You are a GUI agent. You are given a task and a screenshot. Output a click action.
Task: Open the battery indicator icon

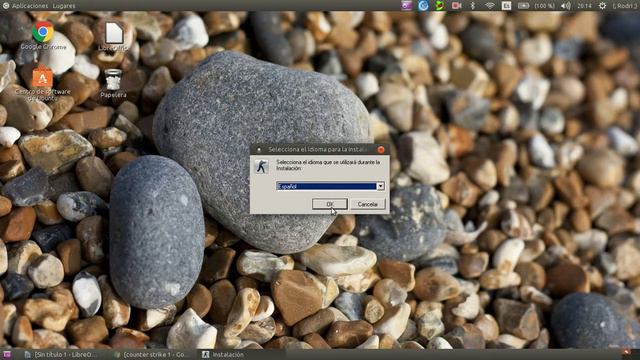tap(523, 5)
